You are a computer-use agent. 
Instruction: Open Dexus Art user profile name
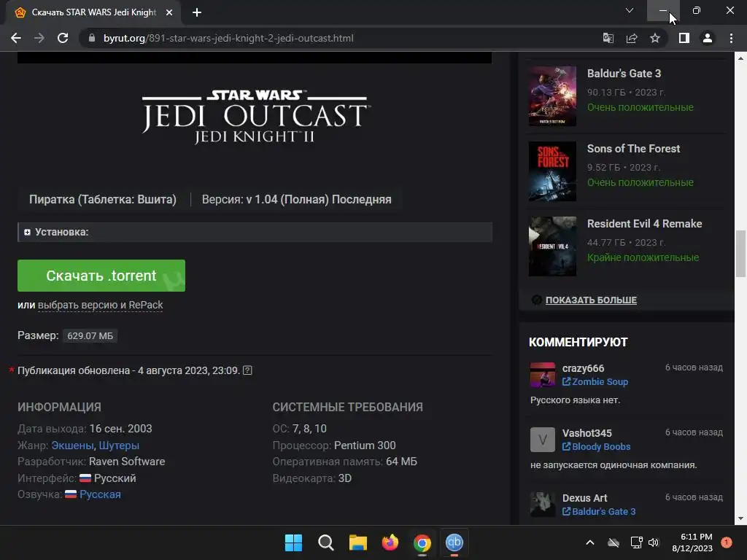584,497
